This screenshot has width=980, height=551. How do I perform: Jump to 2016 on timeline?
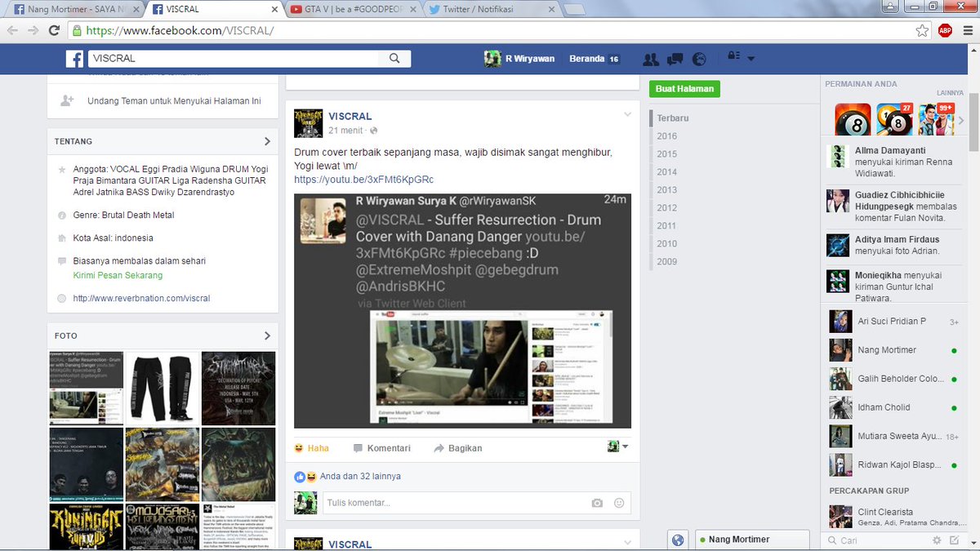point(666,136)
